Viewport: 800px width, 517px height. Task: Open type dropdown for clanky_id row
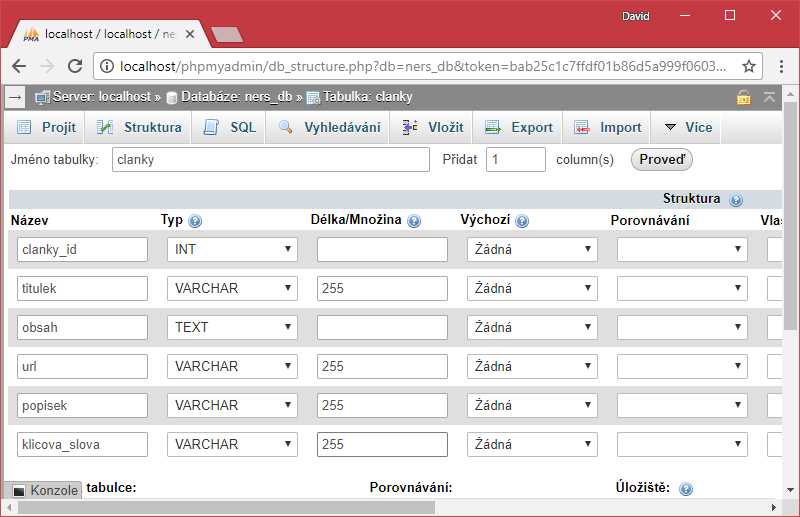click(x=232, y=250)
